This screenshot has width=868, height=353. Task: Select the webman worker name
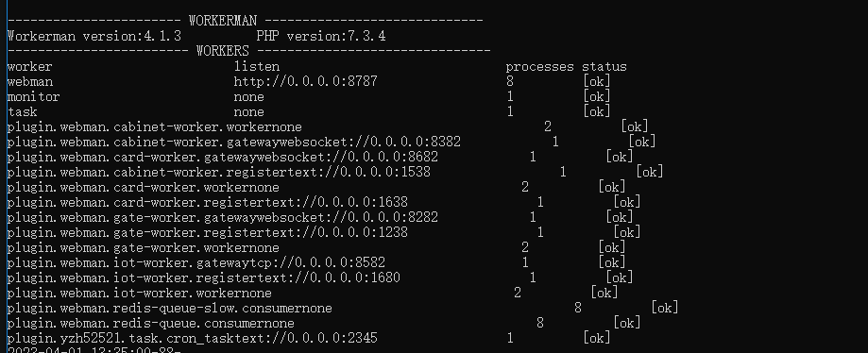30,82
